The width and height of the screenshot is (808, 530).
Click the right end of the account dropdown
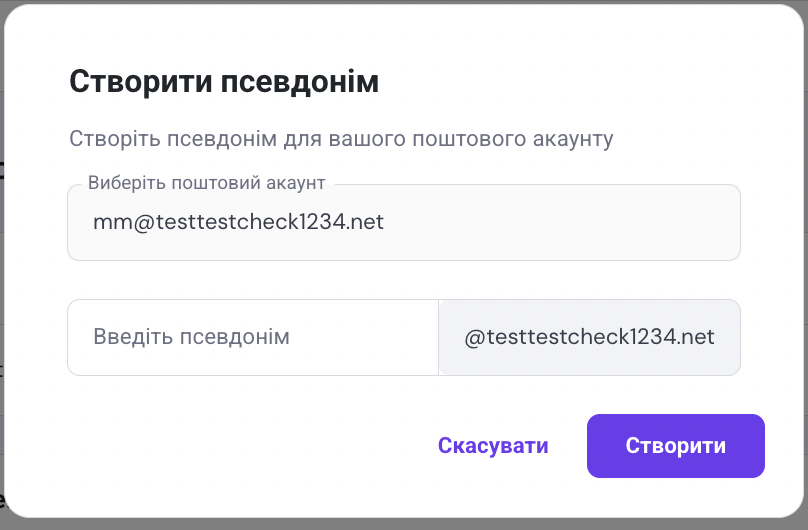[715, 222]
